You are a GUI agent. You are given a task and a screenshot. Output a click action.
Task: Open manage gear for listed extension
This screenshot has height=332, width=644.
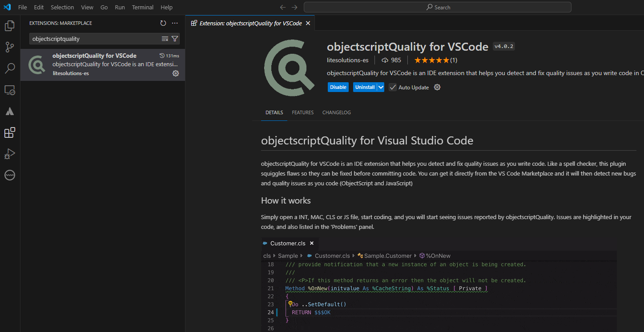click(176, 73)
